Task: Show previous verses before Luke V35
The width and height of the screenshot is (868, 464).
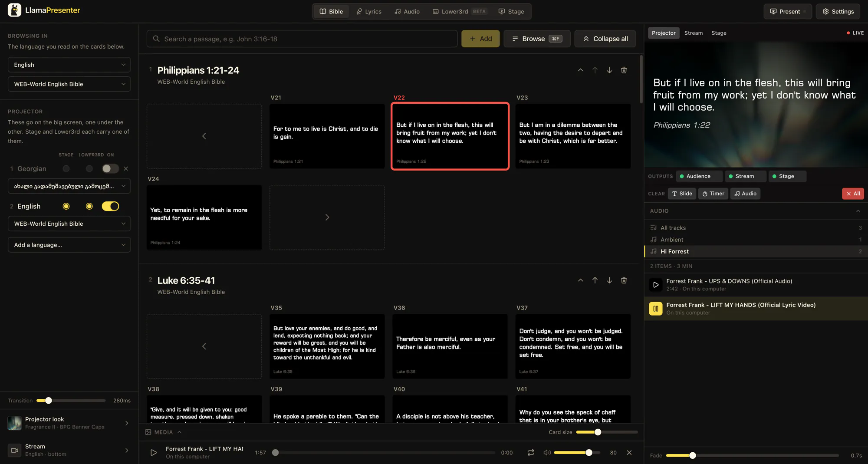Action: [204, 346]
